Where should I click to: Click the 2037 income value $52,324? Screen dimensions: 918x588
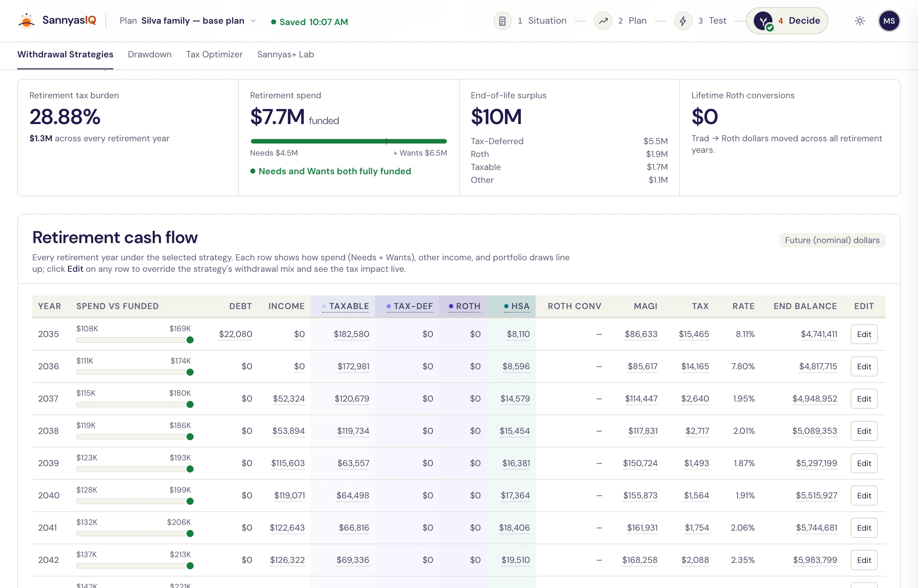(289, 399)
